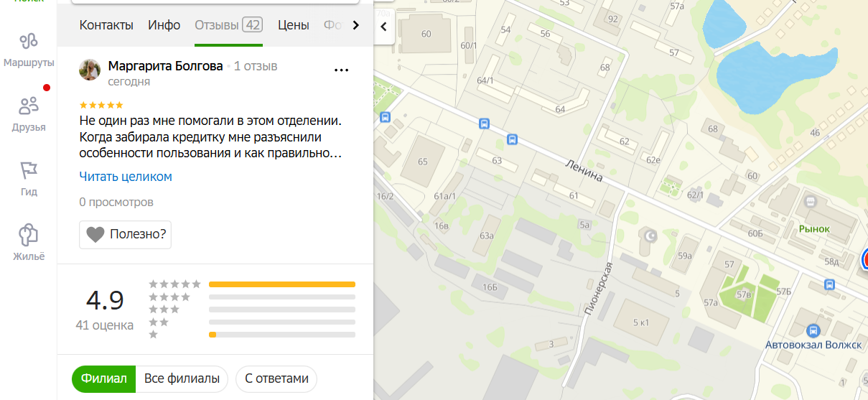
Task: Click the mosque crescent icon on map
Action: click(x=652, y=236)
